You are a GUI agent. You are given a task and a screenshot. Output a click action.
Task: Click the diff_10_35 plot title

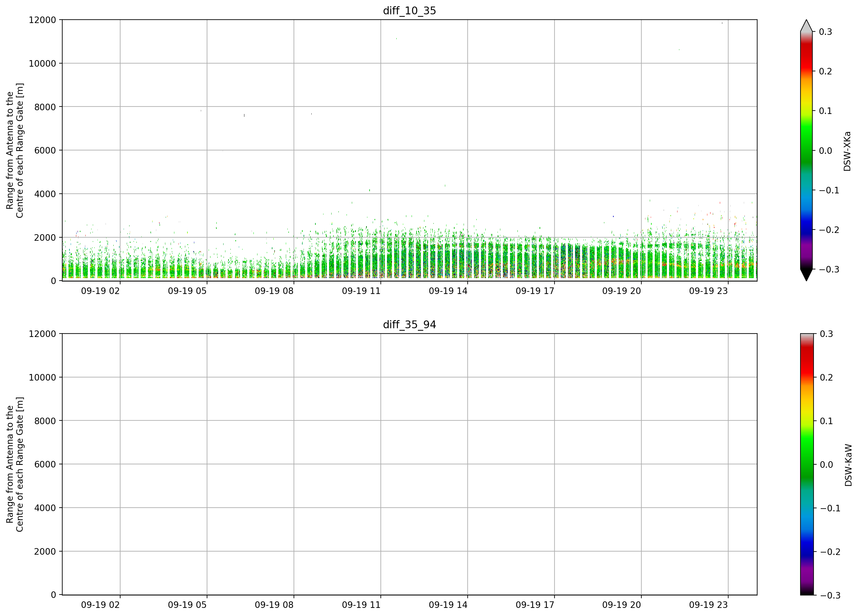[x=409, y=11]
